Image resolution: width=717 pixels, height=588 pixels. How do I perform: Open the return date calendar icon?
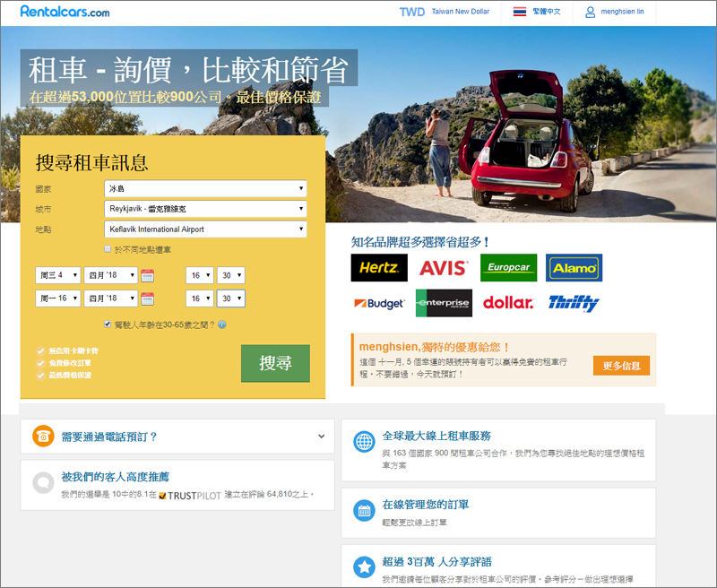pos(147,299)
